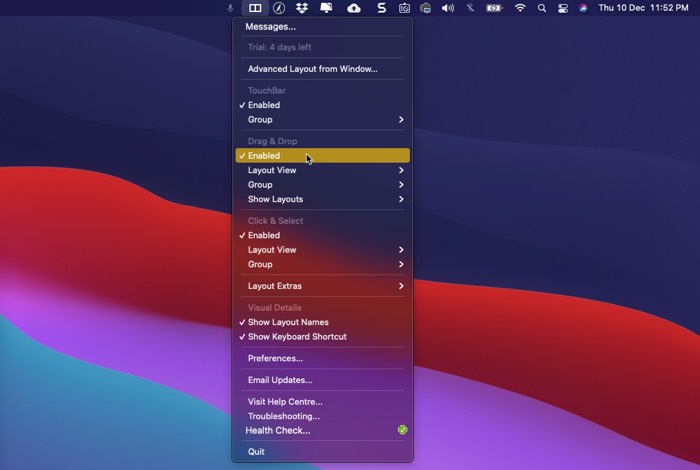Open the battery status menu
The width and height of the screenshot is (700, 470).
pyautogui.click(x=494, y=8)
